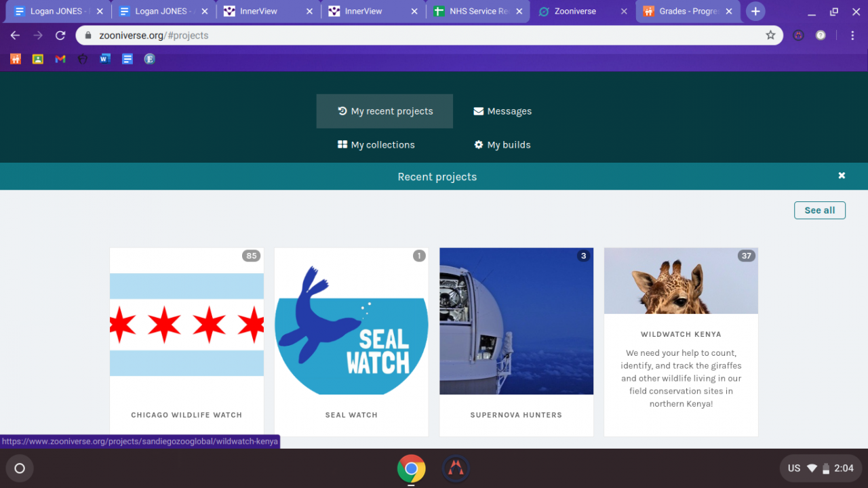The height and width of the screenshot is (488, 868).
Task: Bookmark this page with the star icon
Action: point(770,35)
